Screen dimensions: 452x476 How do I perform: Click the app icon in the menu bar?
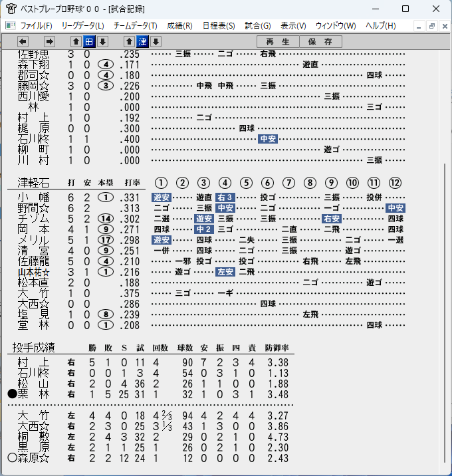[11, 25]
